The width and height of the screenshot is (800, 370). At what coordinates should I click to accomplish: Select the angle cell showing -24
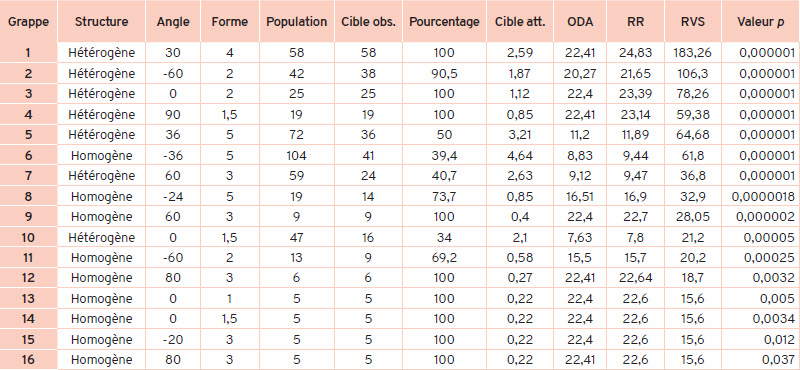[x=173, y=196]
